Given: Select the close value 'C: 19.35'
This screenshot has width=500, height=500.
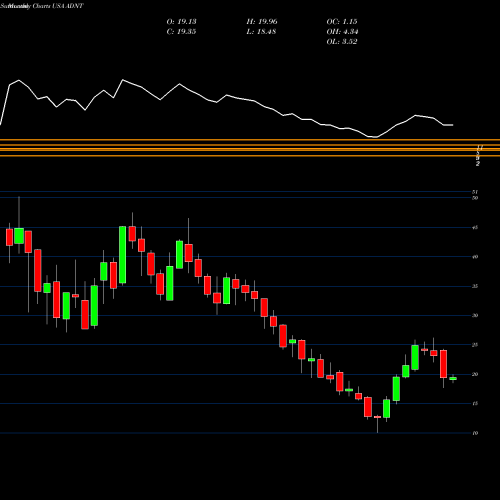Looking at the screenshot, I should click(x=181, y=32).
